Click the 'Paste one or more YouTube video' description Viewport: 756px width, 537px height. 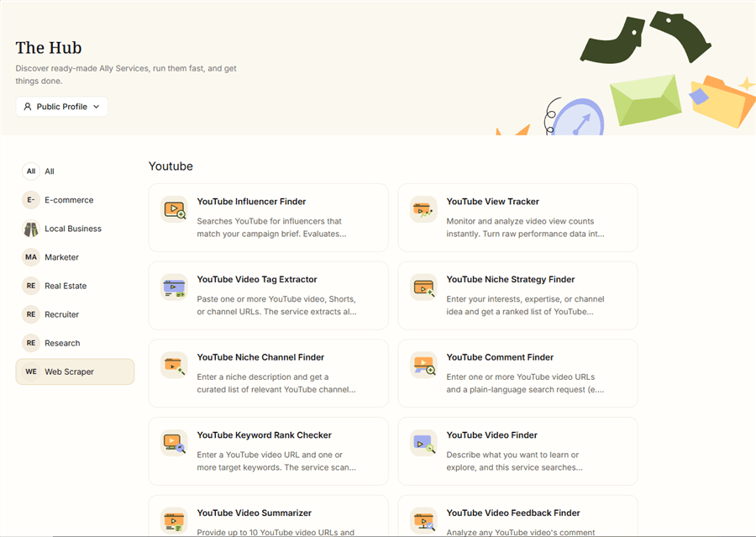[276, 305]
